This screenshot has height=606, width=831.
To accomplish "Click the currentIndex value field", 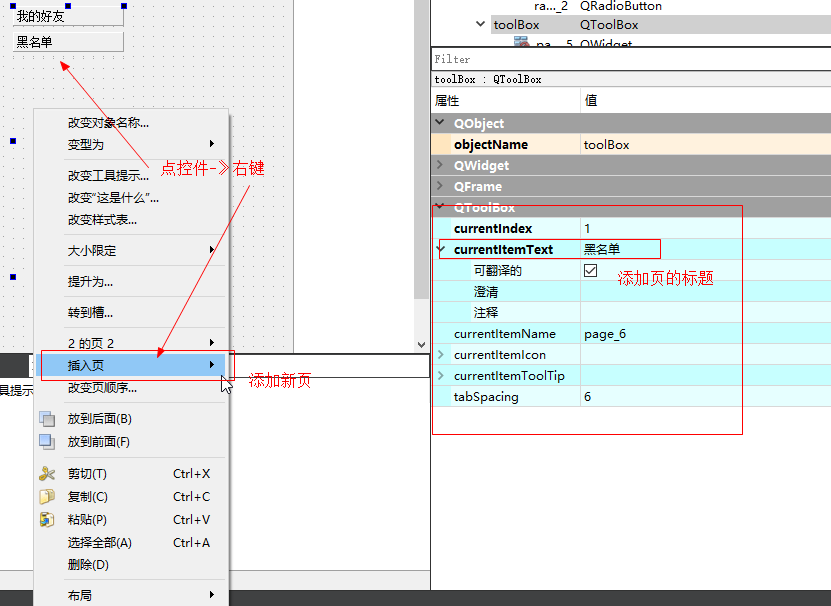I will pyautogui.click(x=705, y=228).
